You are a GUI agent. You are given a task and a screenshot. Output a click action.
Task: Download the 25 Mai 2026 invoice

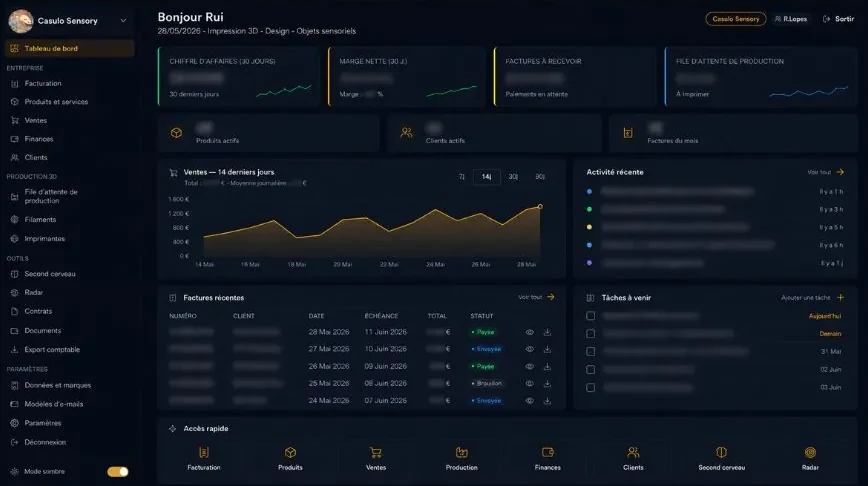tap(547, 384)
